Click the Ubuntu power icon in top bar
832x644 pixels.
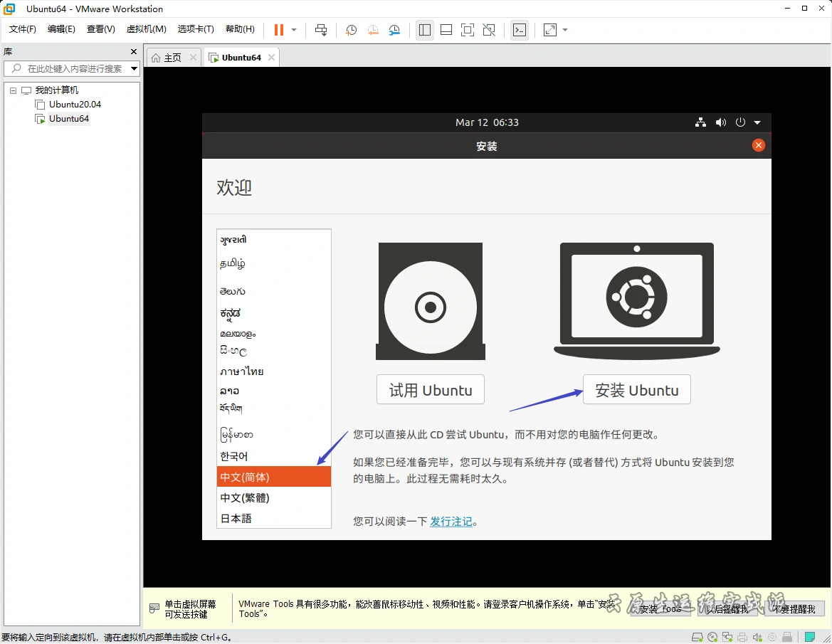[741, 122]
